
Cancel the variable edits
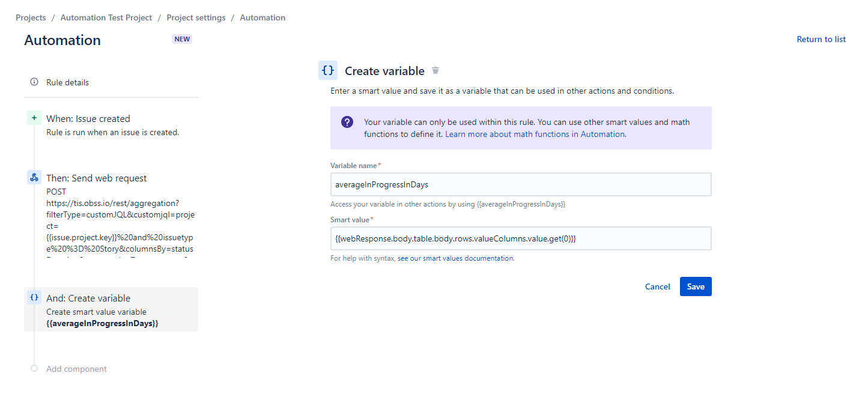click(x=657, y=286)
